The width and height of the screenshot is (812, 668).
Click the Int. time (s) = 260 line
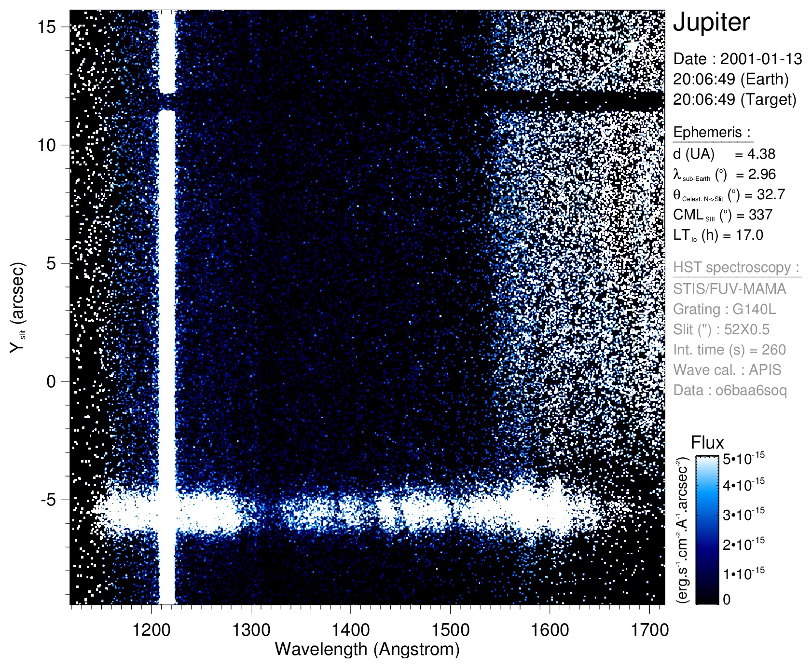point(729,350)
